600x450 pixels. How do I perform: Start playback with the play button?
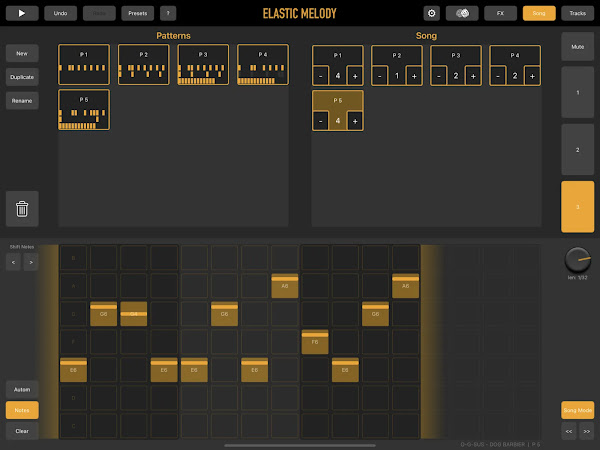22,13
